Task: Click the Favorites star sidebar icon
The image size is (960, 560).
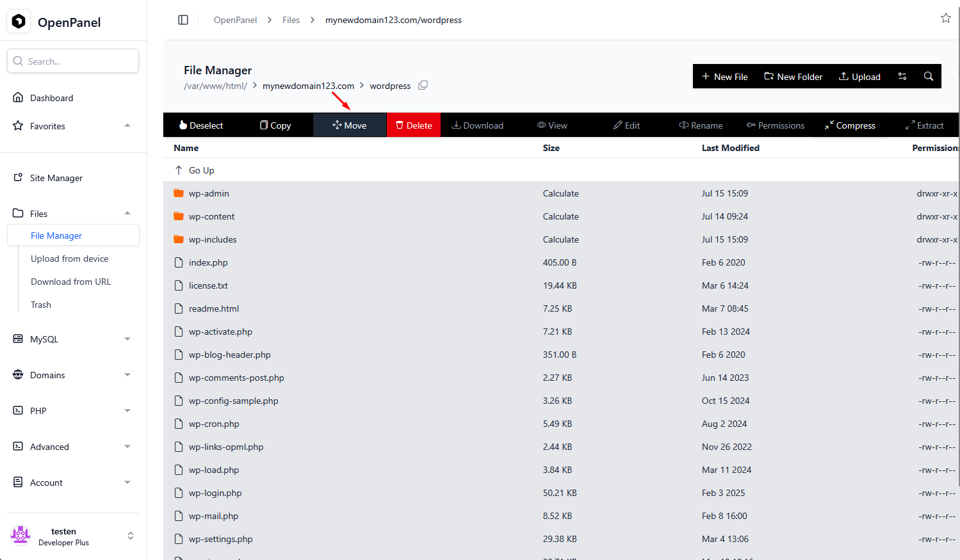Action: 18,125
